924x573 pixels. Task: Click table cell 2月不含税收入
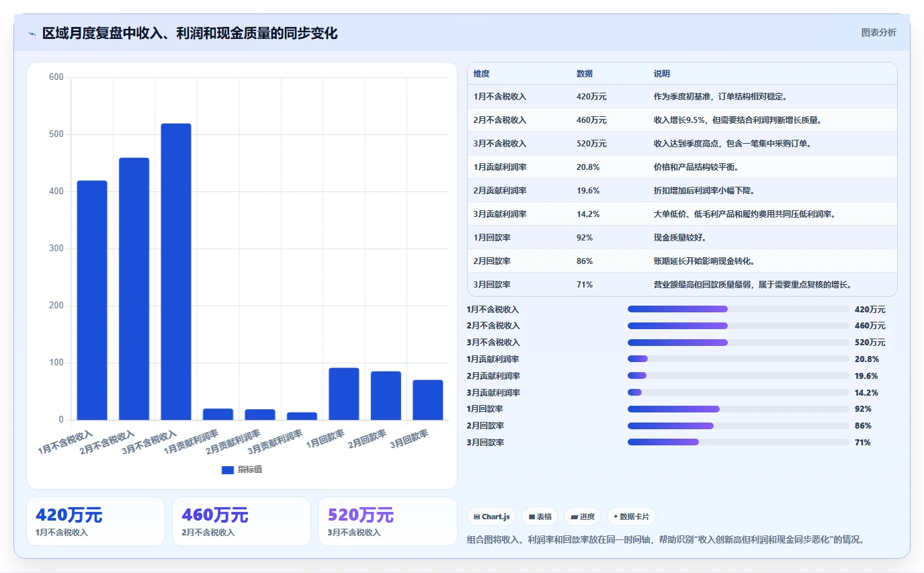(x=500, y=120)
